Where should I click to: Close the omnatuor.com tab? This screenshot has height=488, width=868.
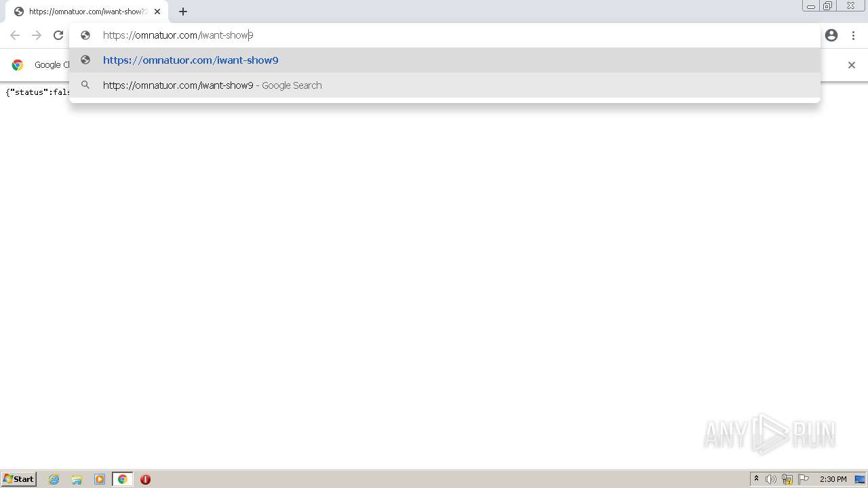point(157,12)
